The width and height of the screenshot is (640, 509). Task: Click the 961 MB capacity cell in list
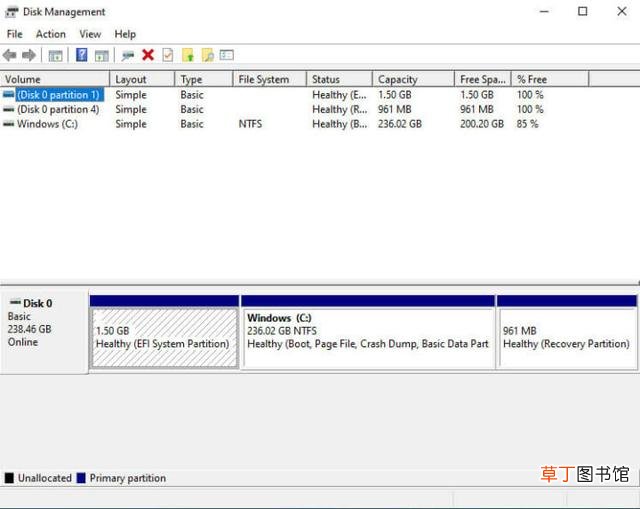coord(395,109)
